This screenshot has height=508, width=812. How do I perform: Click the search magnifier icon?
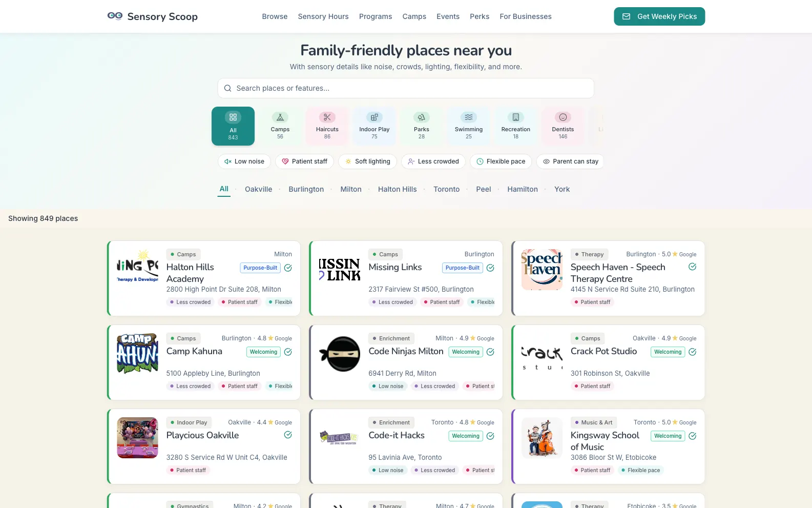(228, 88)
